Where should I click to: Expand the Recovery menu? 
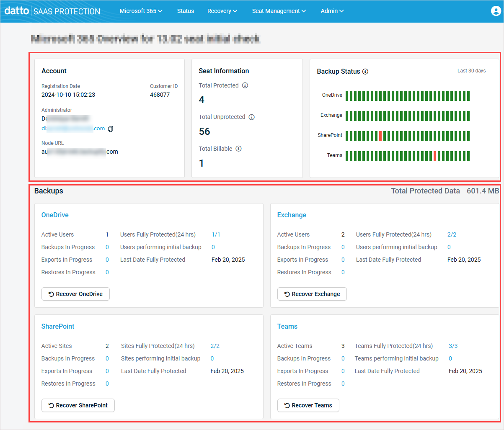tap(222, 11)
